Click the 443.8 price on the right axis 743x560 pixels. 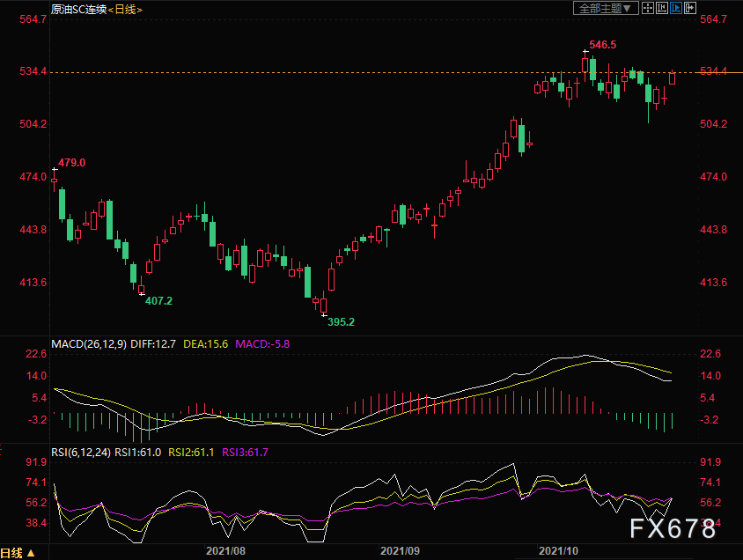[713, 230]
